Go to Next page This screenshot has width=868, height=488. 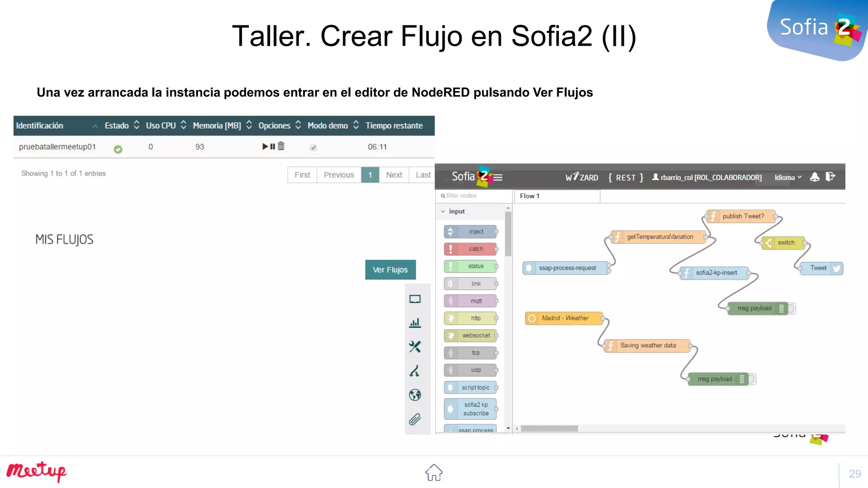[x=394, y=175]
